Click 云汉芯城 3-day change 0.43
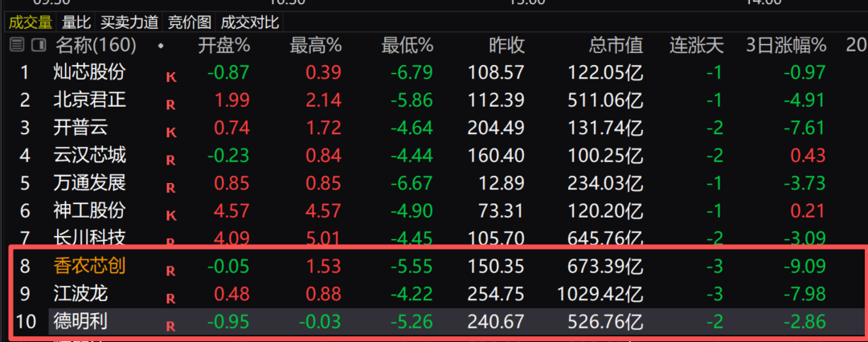 807,156
